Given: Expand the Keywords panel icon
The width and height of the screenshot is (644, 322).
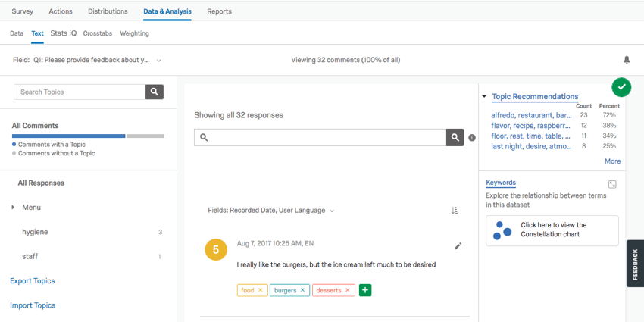Looking at the screenshot, I should coord(612,184).
